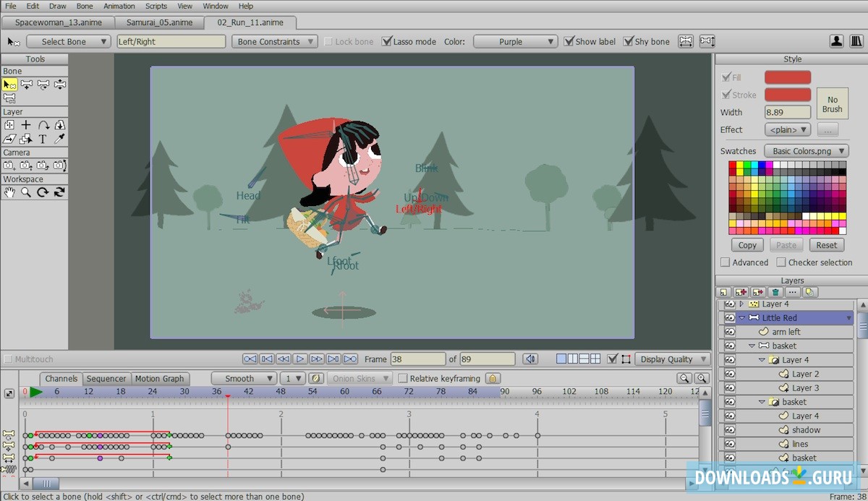868x501 pixels.
Task: Open the Display Quality dropdown
Action: pyautogui.click(x=672, y=359)
